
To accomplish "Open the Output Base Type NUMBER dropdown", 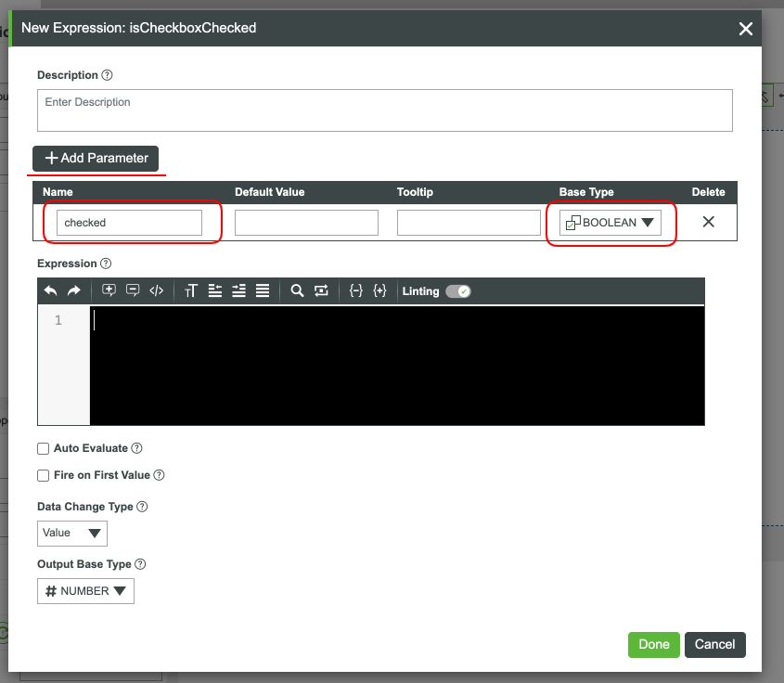I will tap(85, 590).
